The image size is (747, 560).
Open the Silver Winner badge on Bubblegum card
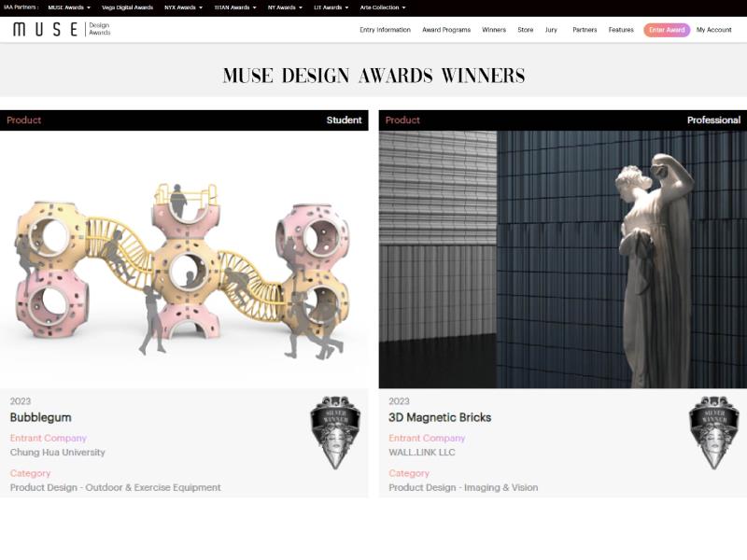(335, 432)
